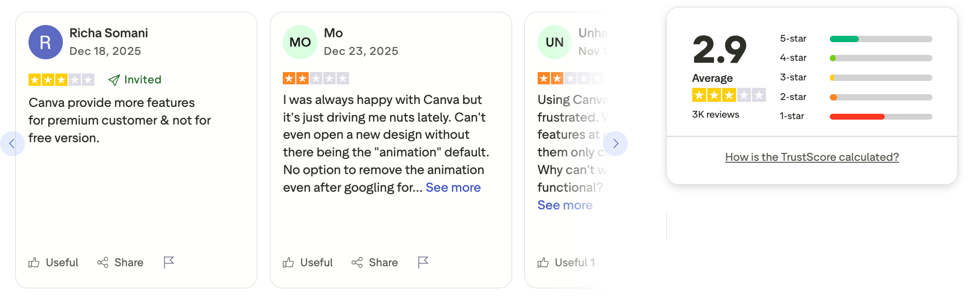Click the 2-star label
Viewport: 980px width, 303px height.
(x=793, y=97)
